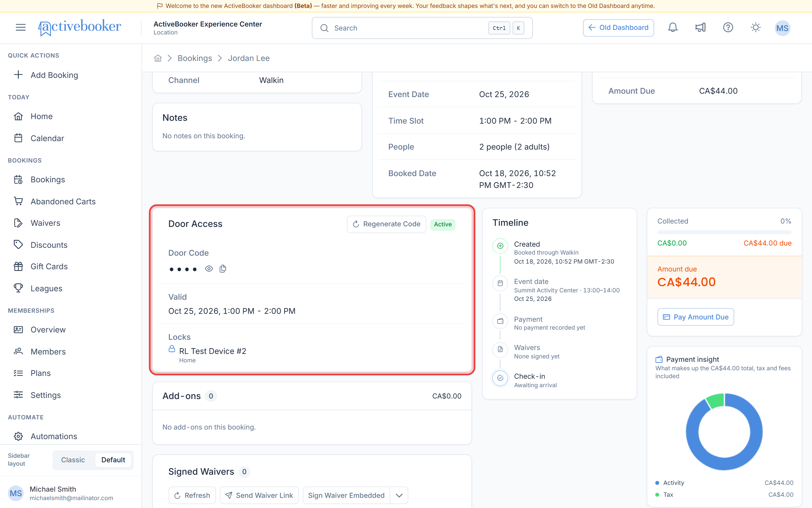Open the announcements megaphone icon
The width and height of the screenshot is (812, 508).
point(700,28)
